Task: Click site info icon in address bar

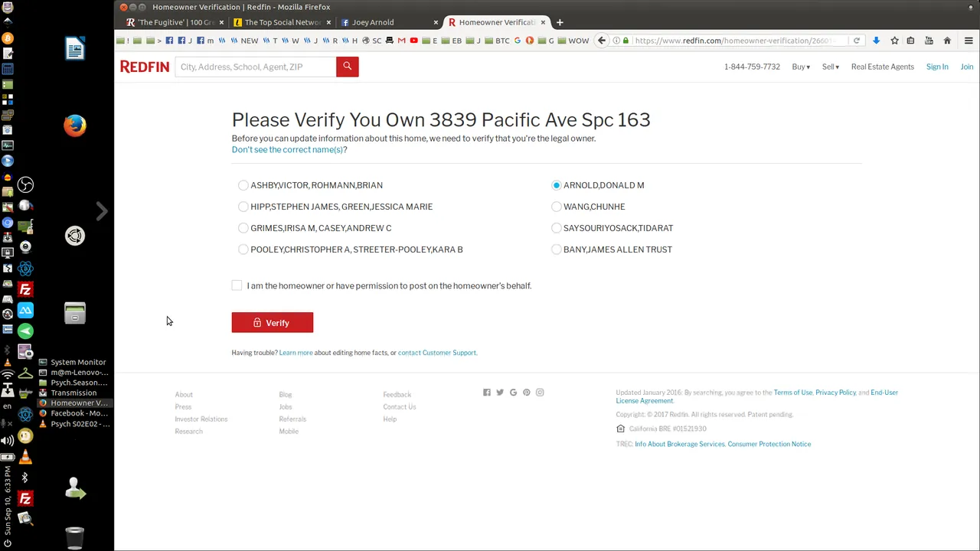Action: point(616,41)
